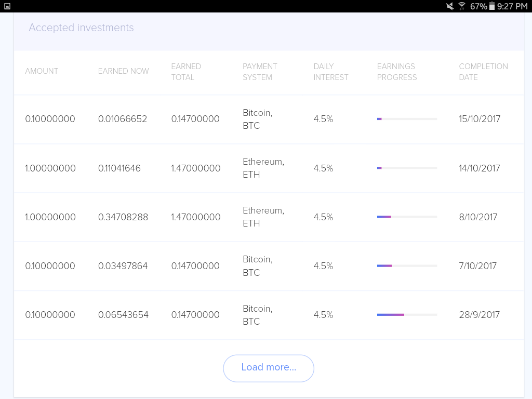This screenshot has height=399, width=532.
Task: Sort by the Amount column header
Action: pyautogui.click(x=42, y=71)
